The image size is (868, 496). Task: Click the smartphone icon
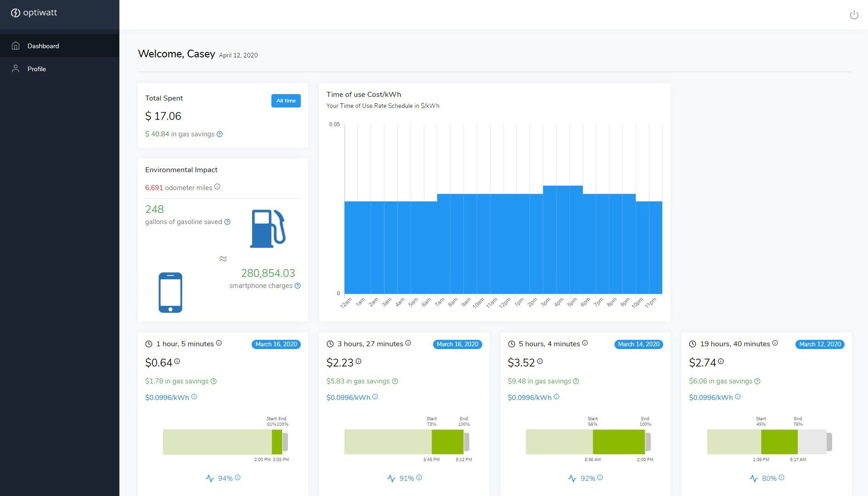[170, 293]
